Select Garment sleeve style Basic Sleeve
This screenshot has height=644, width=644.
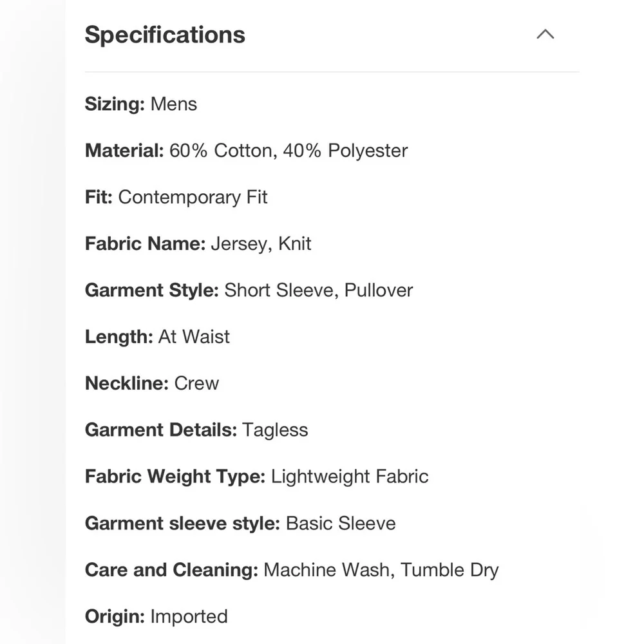tap(240, 523)
